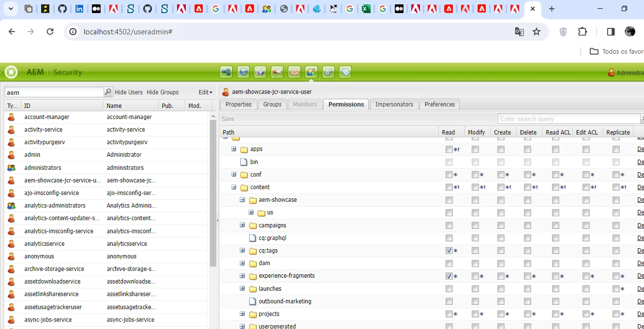
Task: Toggle Create checkbox for aem-showcase
Action: click(501, 200)
